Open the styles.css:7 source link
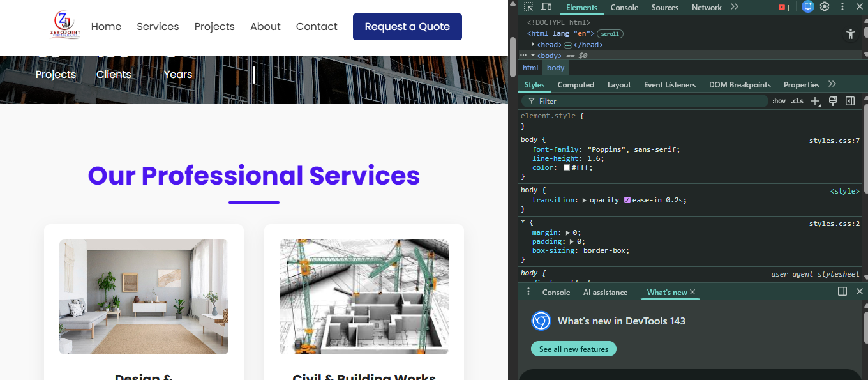This screenshot has width=868, height=380. pos(834,140)
